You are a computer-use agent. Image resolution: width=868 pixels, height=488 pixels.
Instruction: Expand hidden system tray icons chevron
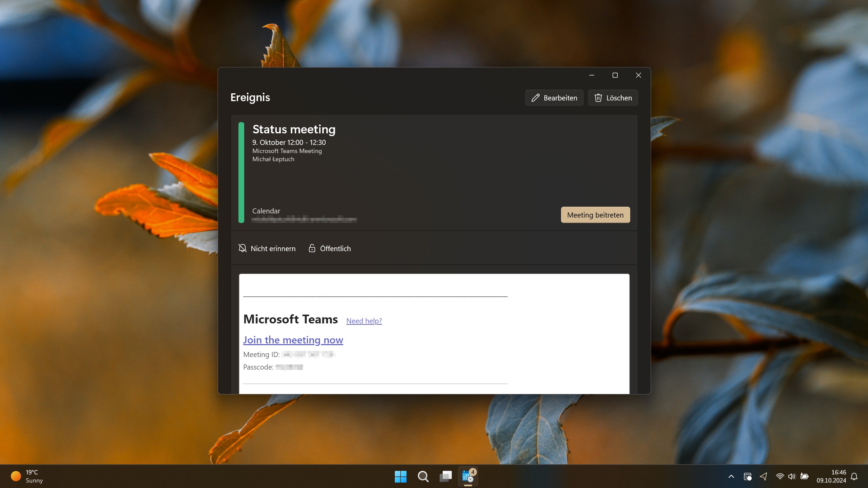tap(731, 476)
